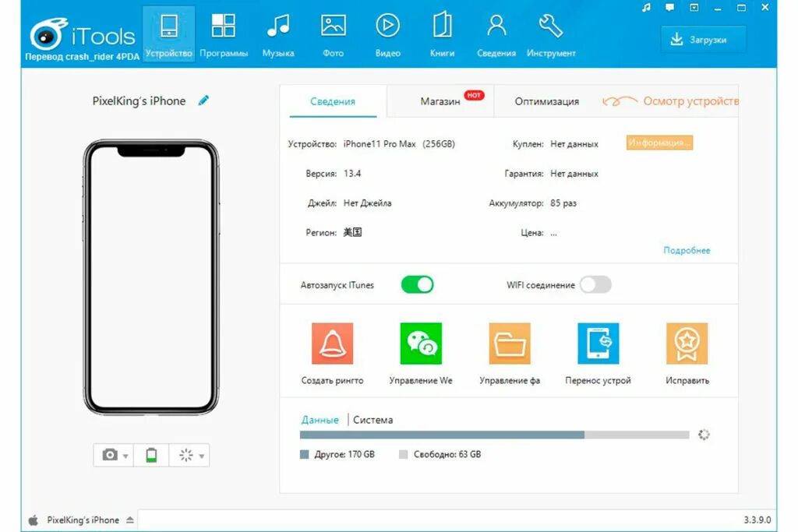Open the Фото section

334,34
